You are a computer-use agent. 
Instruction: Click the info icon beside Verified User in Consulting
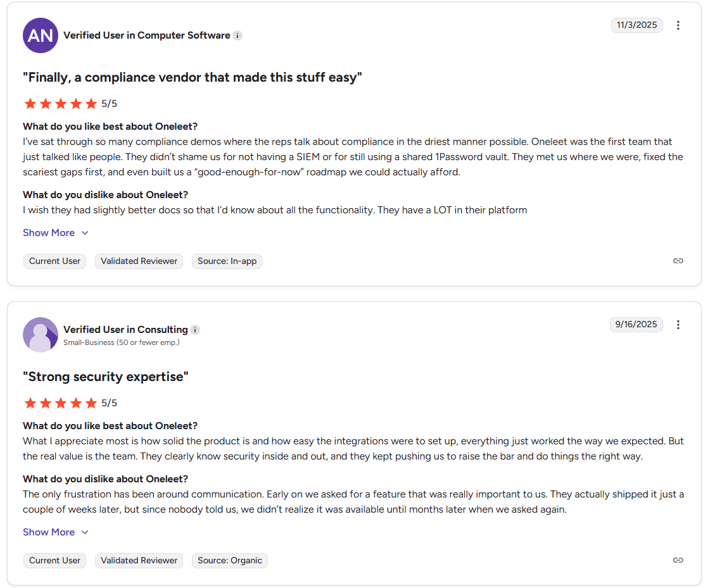194,329
